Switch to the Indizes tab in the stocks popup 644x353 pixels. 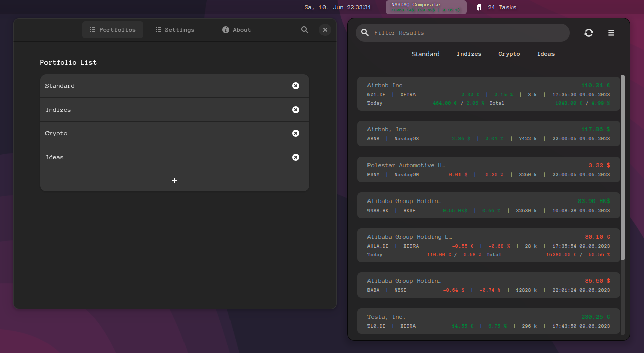click(469, 54)
